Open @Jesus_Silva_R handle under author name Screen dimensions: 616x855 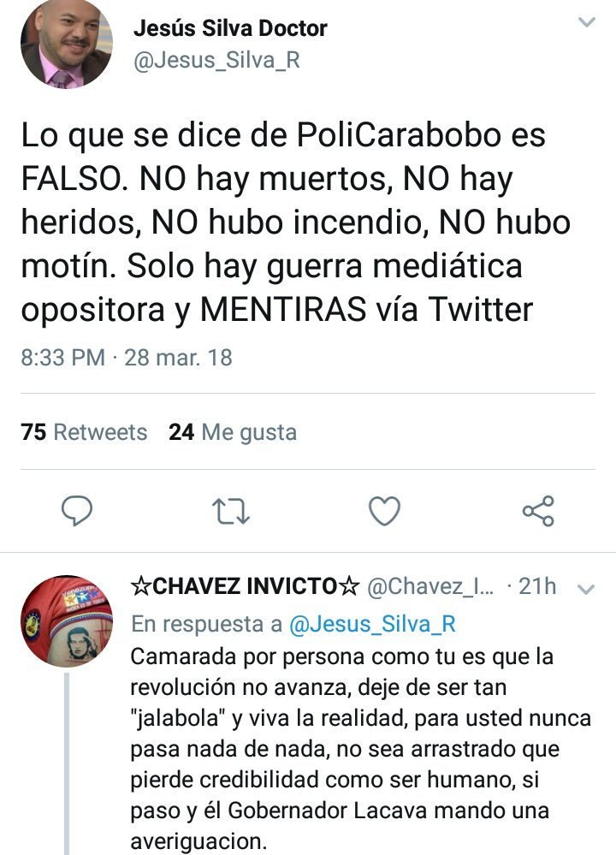tap(216, 61)
